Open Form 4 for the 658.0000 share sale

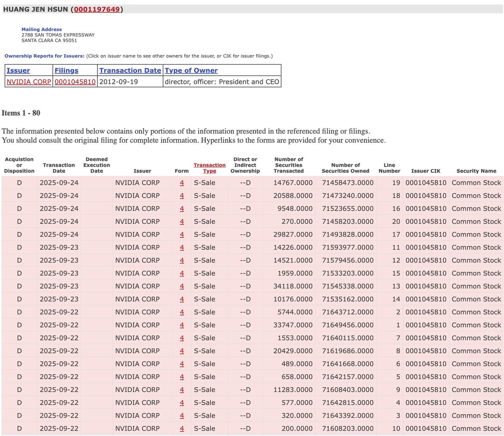point(182,377)
